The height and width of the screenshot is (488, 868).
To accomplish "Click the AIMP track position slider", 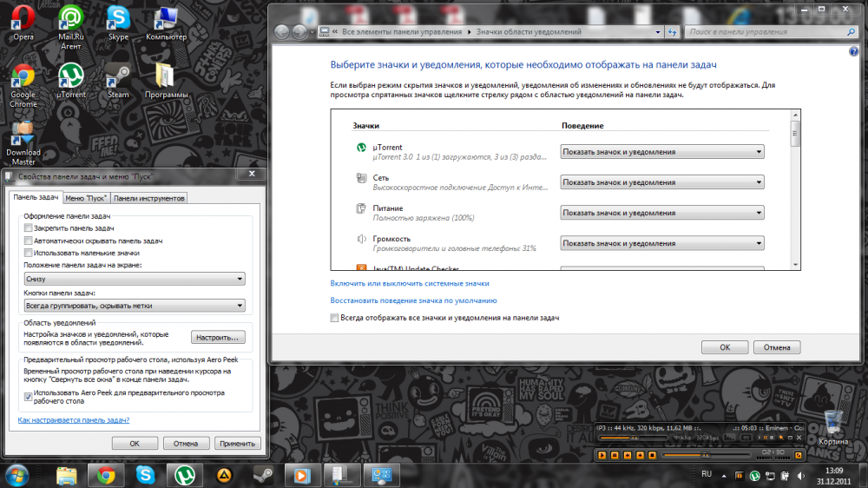I will [x=707, y=455].
